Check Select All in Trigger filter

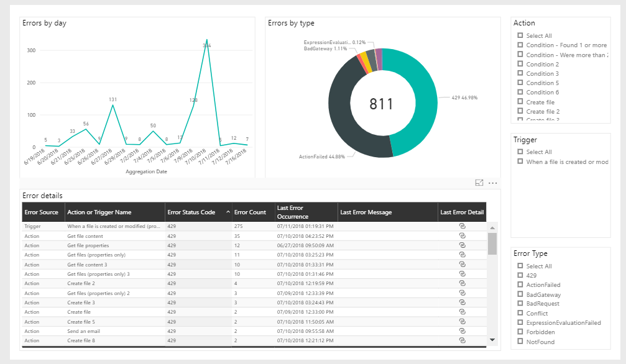point(520,152)
